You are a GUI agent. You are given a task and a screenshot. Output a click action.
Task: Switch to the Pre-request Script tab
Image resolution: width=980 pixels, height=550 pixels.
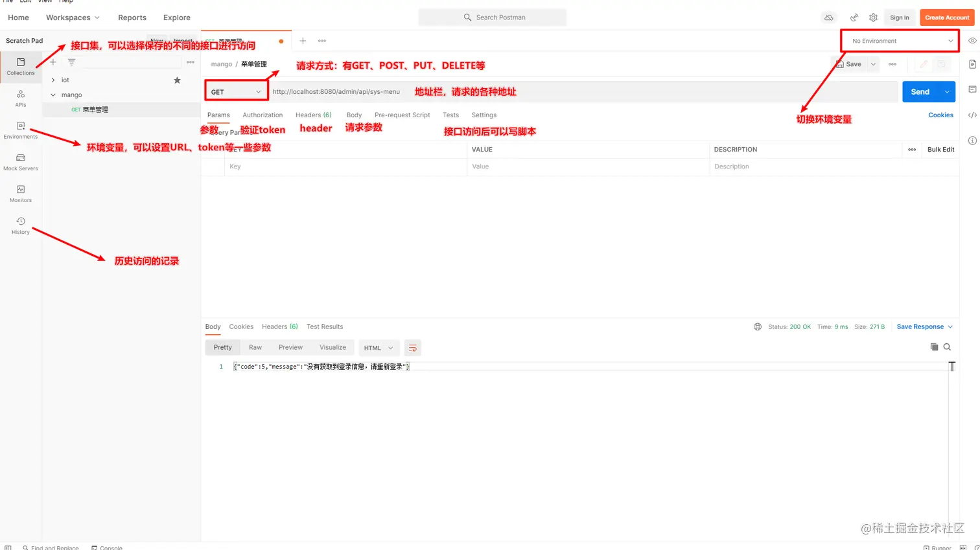tap(402, 115)
